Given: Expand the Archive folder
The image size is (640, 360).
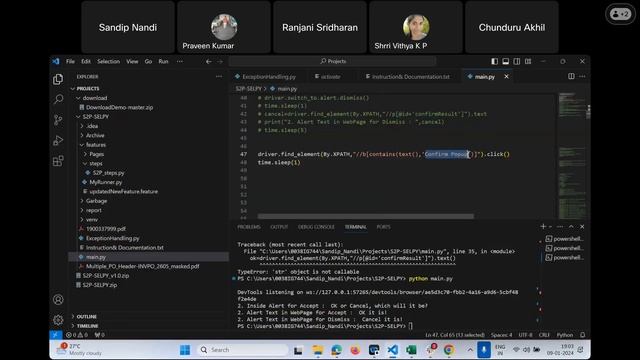Looking at the screenshot, I should point(95,136).
